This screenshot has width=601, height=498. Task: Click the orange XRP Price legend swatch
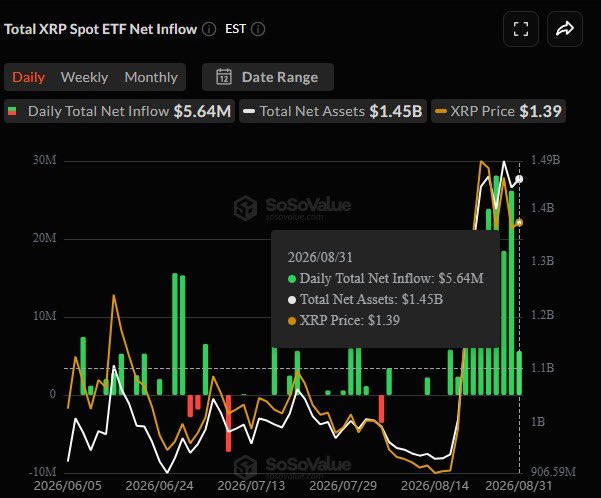[x=441, y=112]
